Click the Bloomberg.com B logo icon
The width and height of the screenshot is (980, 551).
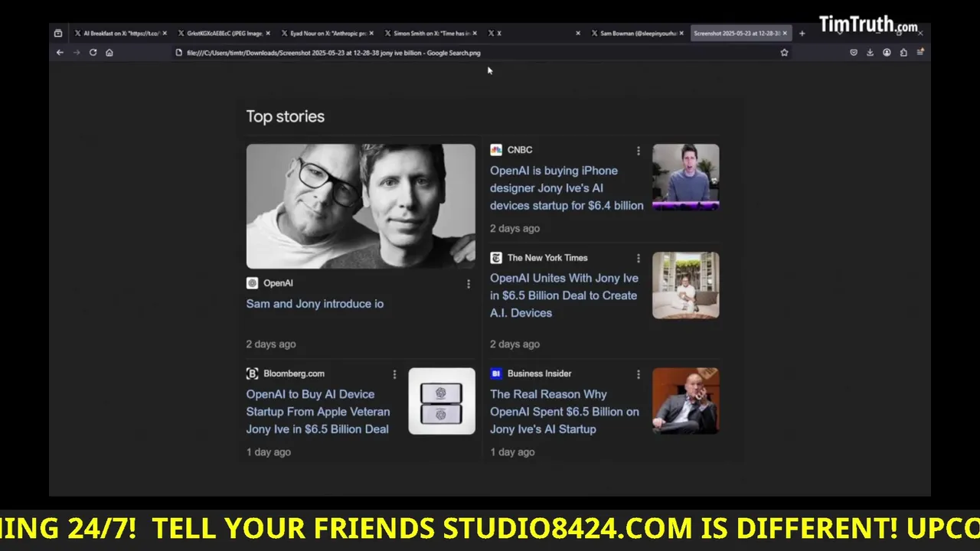click(252, 373)
